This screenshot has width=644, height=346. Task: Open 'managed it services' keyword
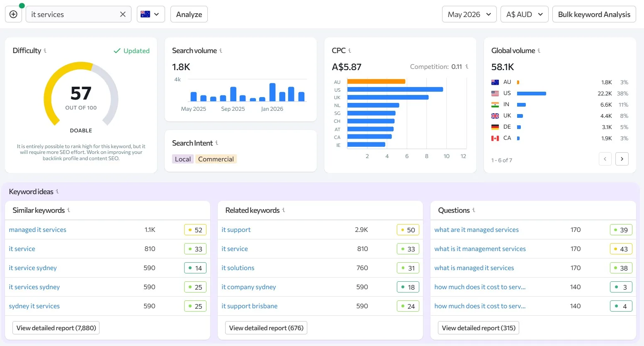click(x=37, y=229)
